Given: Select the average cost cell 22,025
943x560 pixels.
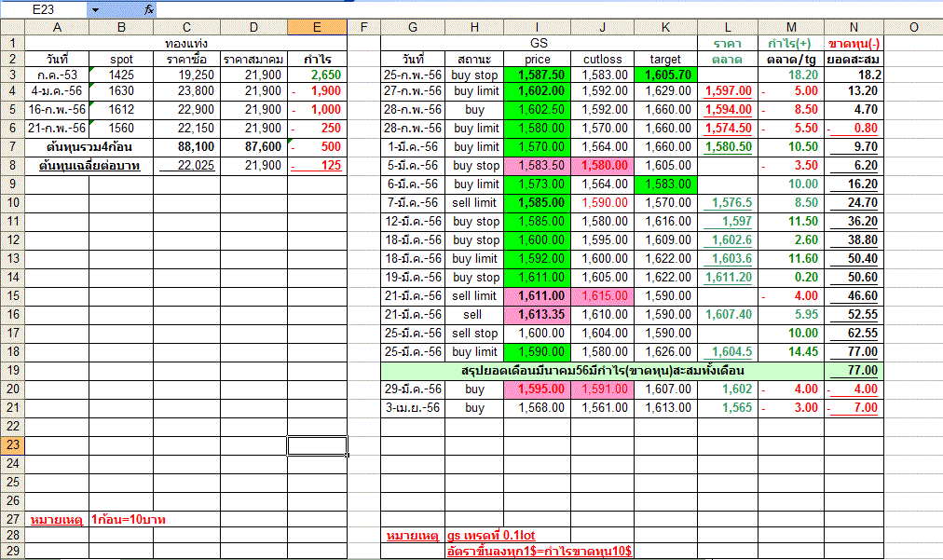Looking at the screenshot, I should [186, 166].
